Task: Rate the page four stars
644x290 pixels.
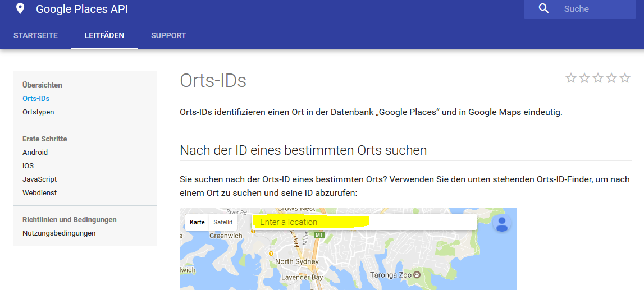Action: point(611,78)
